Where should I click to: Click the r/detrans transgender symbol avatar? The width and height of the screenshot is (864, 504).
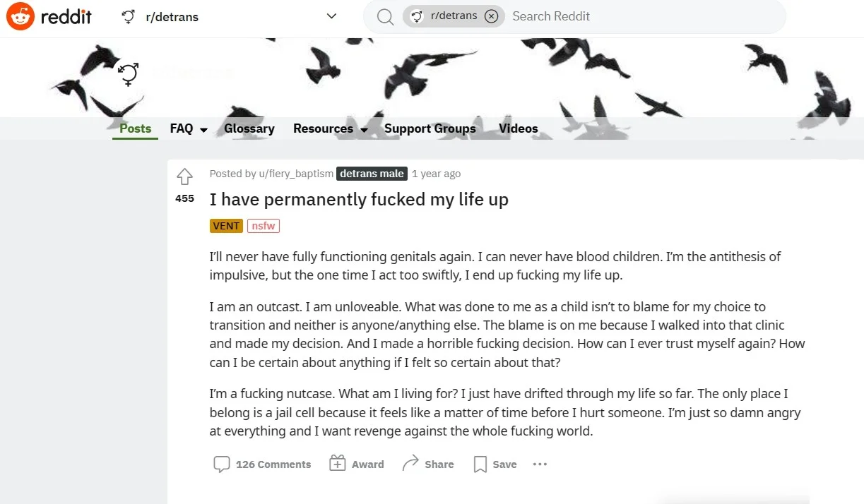click(127, 16)
